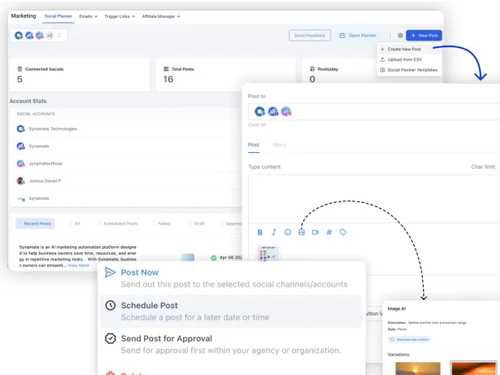Open the emoji picker in post editor

point(288,232)
